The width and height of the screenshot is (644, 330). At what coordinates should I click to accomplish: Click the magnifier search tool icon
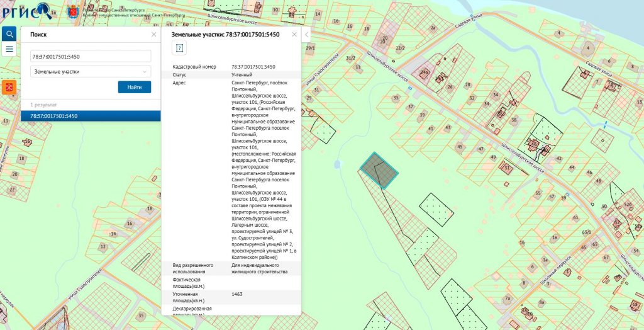(x=9, y=33)
